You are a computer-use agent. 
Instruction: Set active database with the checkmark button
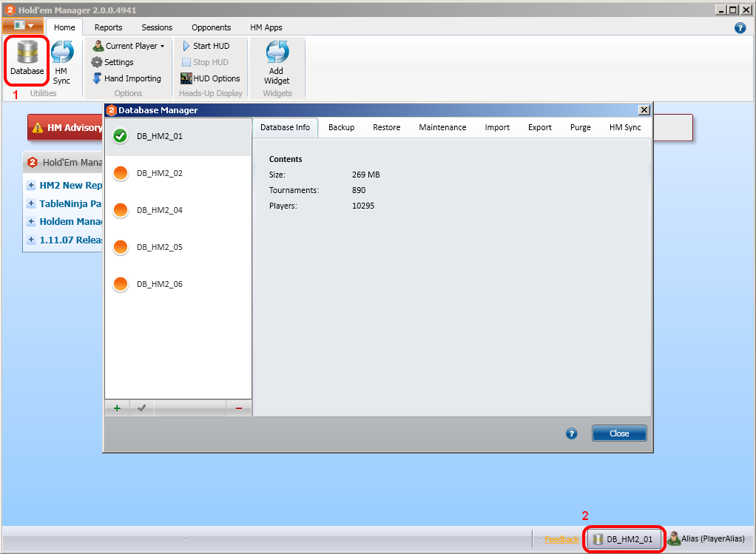142,408
